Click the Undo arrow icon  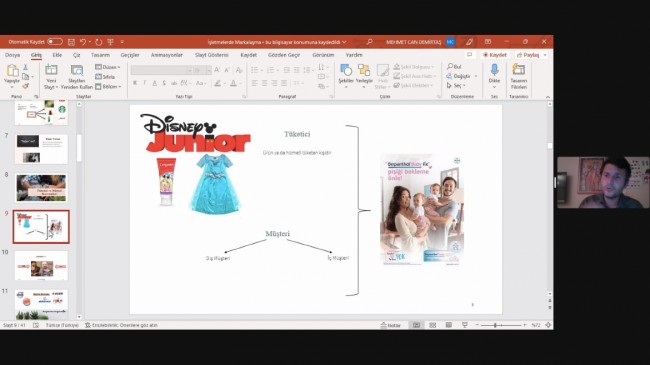click(x=83, y=42)
